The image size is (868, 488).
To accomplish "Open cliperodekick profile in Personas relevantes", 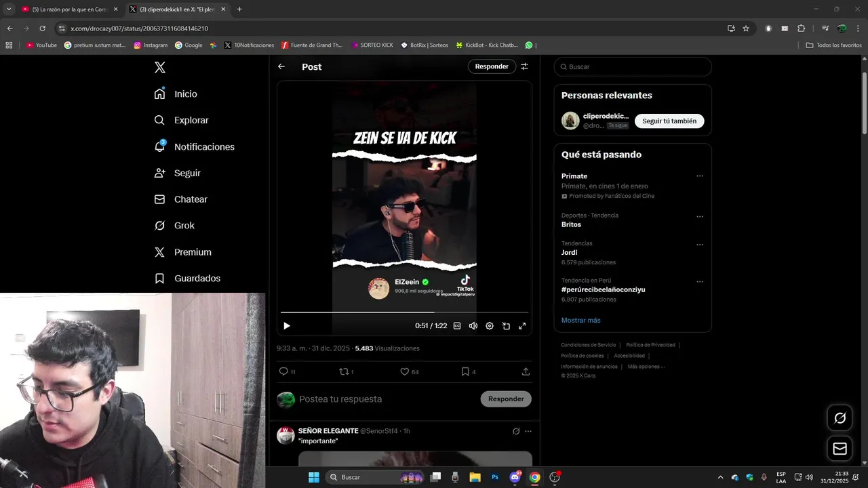I will click(x=606, y=117).
